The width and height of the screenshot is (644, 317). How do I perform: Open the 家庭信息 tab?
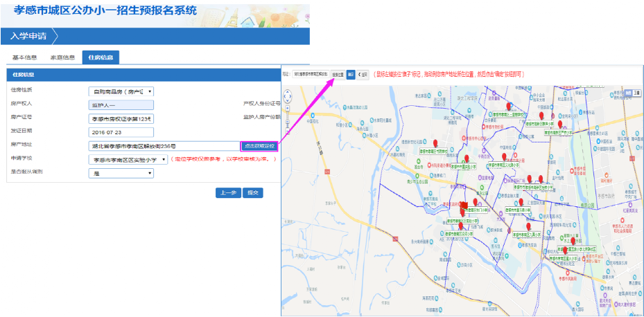(62, 57)
